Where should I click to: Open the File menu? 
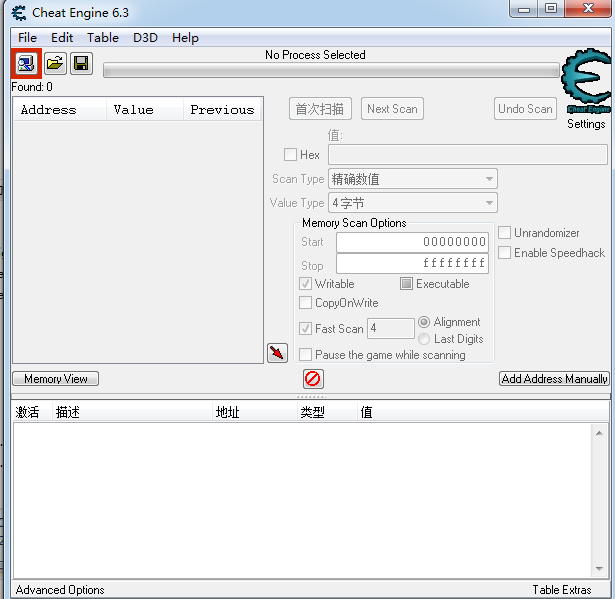coord(27,38)
